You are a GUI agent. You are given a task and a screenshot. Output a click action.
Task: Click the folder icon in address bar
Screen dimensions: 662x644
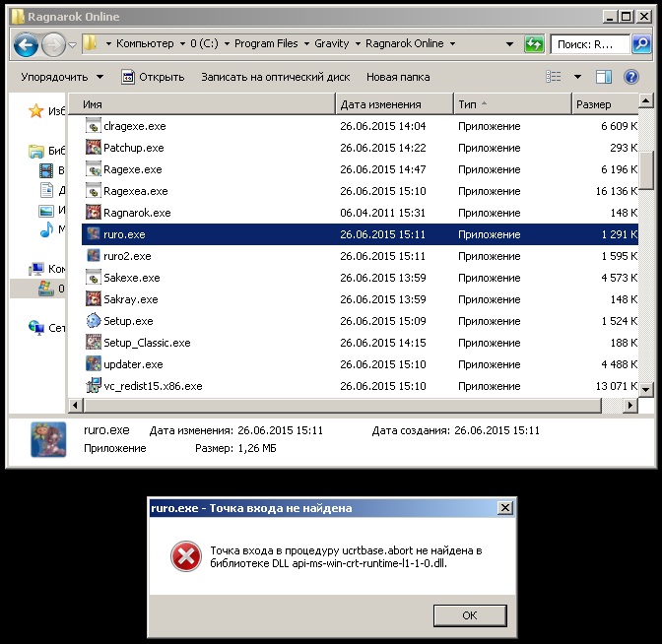tap(90, 43)
